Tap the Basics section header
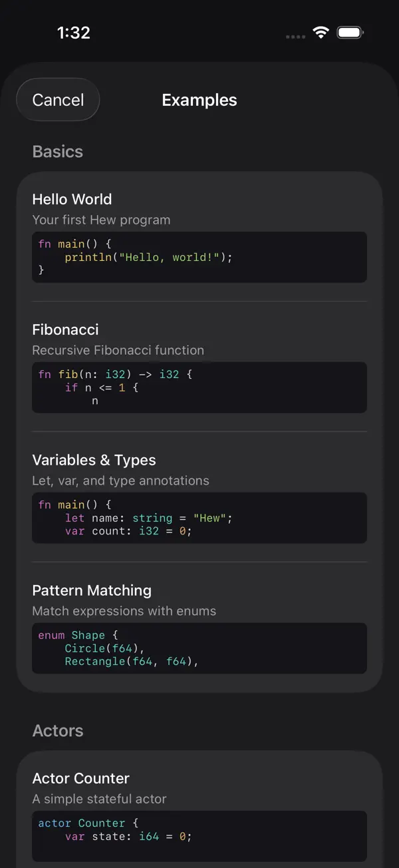 pyautogui.click(x=58, y=152)
